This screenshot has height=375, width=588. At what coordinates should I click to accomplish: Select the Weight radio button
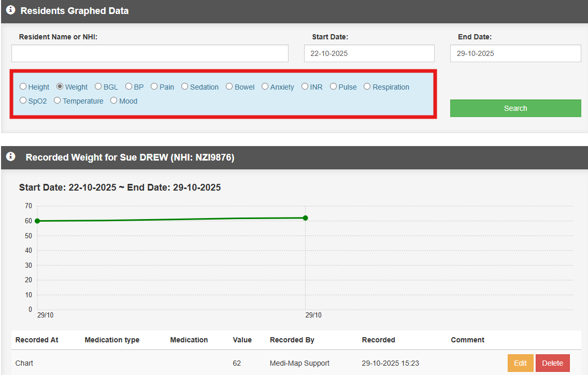[60, 87]
